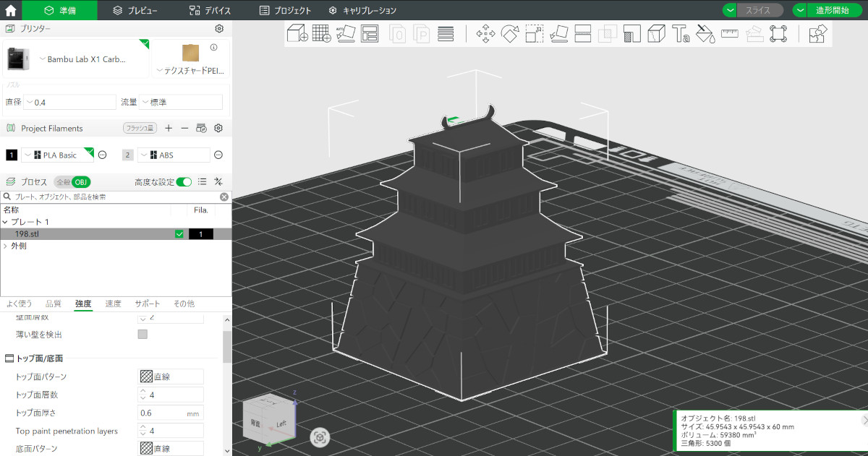868x456 pixels.
Task: Click the フラッシュ量 button
Action: click(x=140, y=128)
